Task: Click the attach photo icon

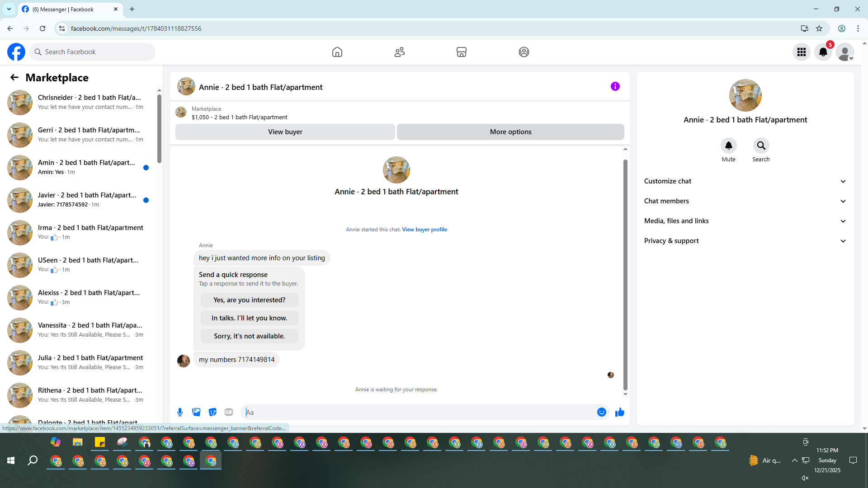Action: pyautogui.click(x=196, y=412)
